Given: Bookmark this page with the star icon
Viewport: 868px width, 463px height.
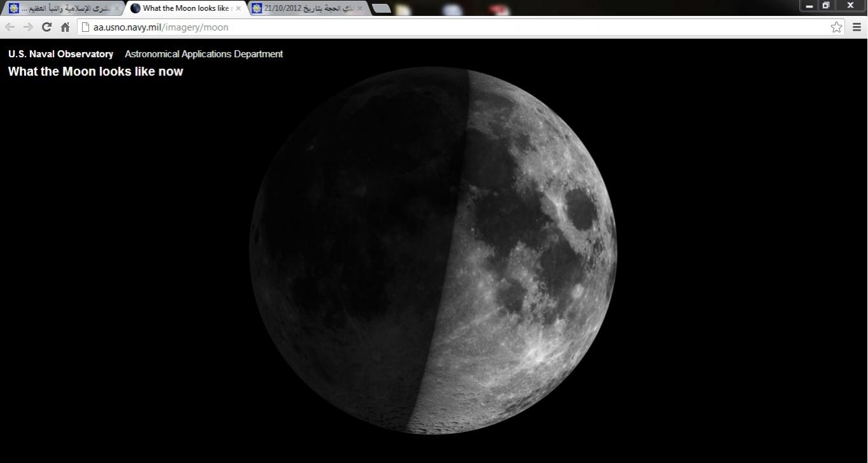Looking at the screenshot, I should pos(836,27).
